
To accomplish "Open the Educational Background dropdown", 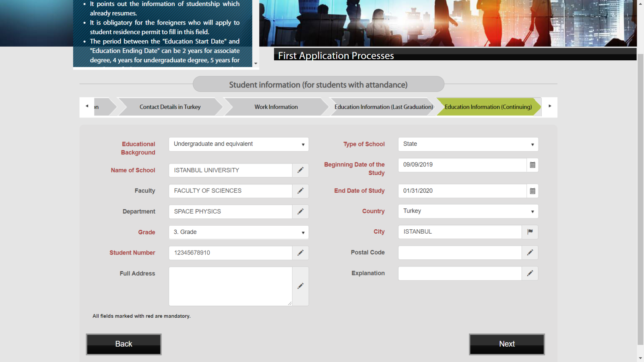I will (x=239, y=144).
